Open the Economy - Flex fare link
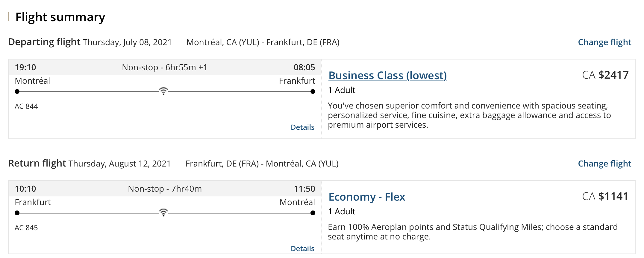Image resolution: width=644 pixels, height=258 pixels. coord(366,197)
